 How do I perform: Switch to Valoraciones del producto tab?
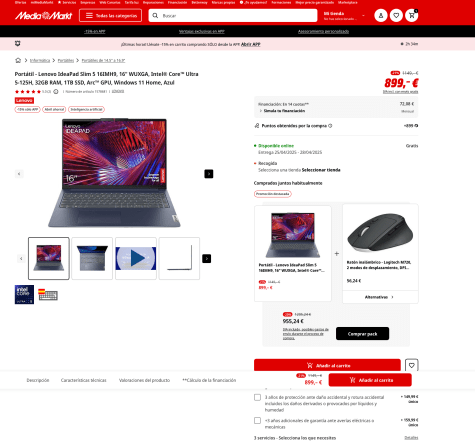[144, 380]
